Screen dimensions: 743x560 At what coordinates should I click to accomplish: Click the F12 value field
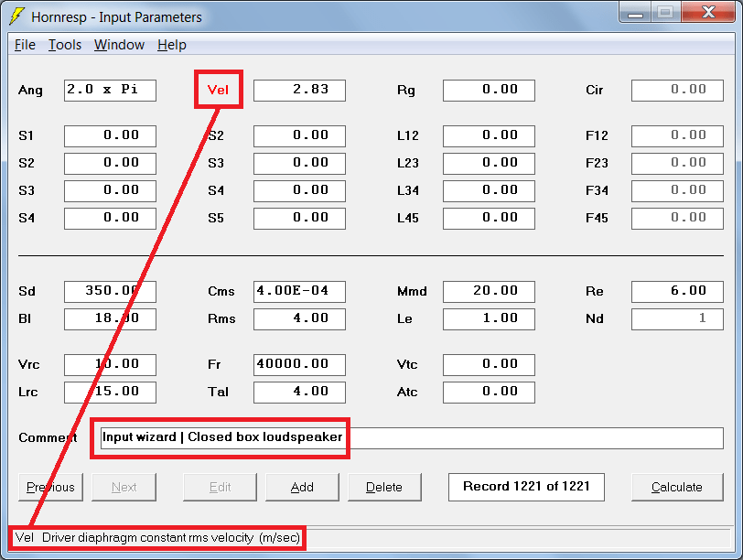(678, 136)
